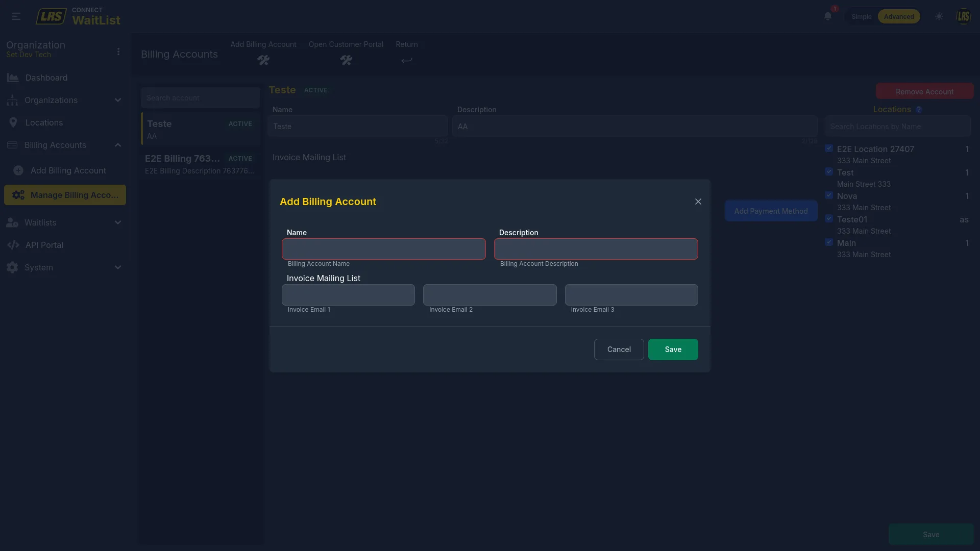Click the Organizations hierarchy icon
Screen dimensions: 980x551
click(x=12, y=100)
